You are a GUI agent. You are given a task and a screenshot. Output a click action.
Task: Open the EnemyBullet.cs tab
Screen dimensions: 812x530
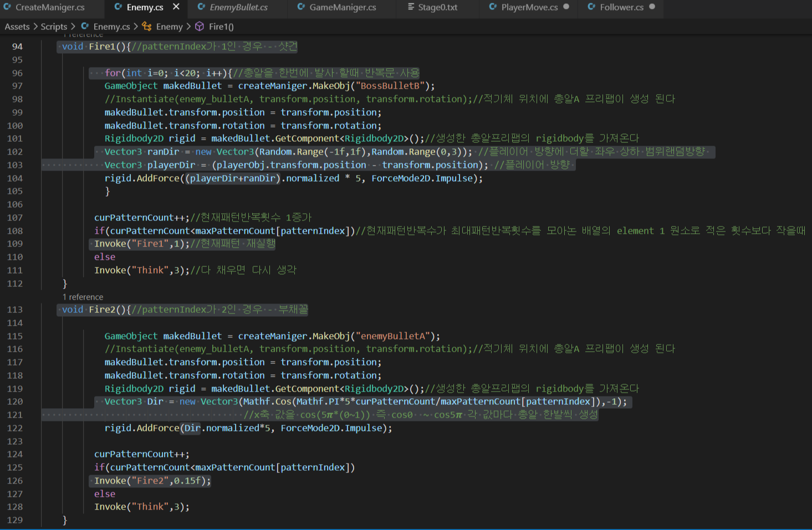[x=238, y=7]
